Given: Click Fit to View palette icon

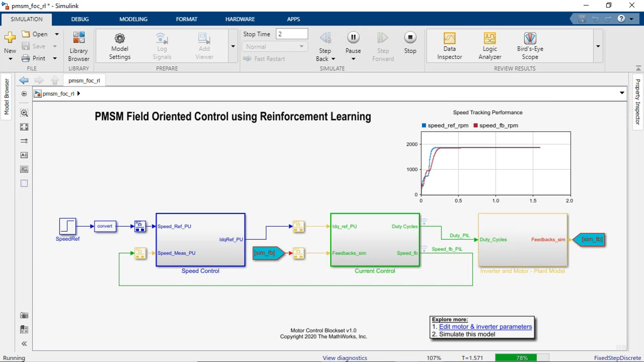Looking at the screenshot, I should click(24, 127).
